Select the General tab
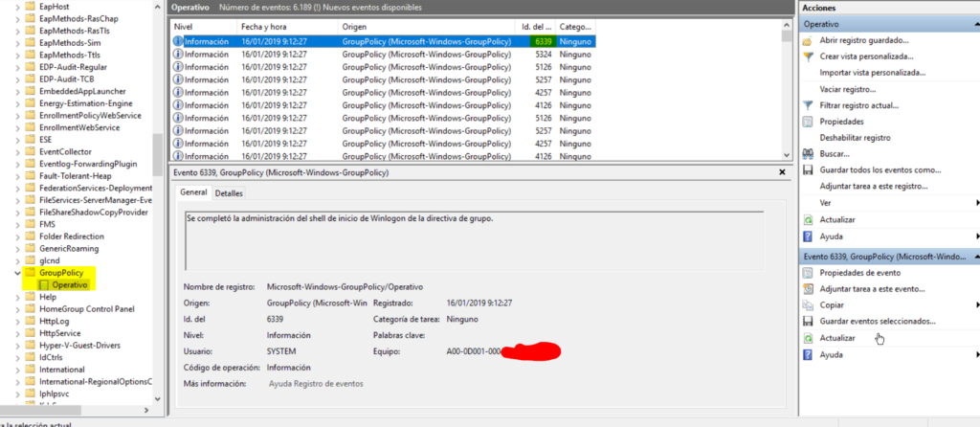This screenshot has width=980, height=427. point(193,193)
